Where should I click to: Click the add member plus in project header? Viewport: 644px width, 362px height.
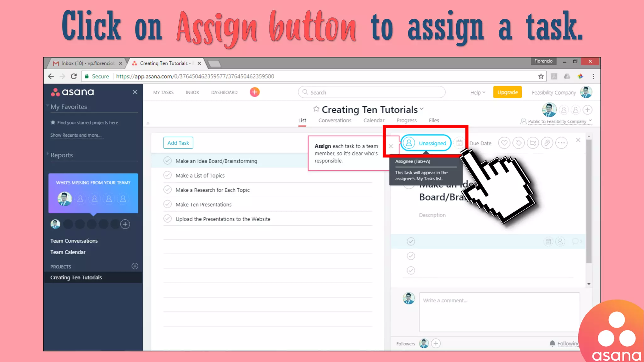[x=587, y=110]
